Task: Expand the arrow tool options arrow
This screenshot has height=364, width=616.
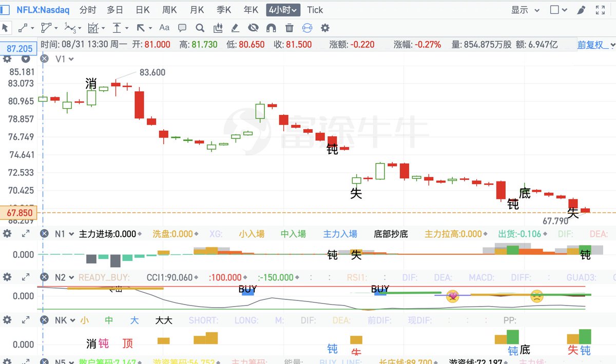Action: [x=151, y=28]
